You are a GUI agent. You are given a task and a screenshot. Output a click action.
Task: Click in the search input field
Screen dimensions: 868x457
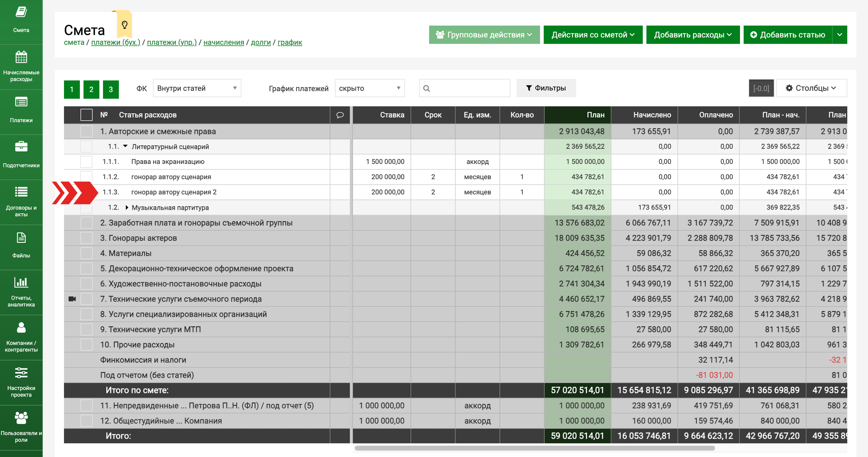pyautogui.click(x=465, y=88)
